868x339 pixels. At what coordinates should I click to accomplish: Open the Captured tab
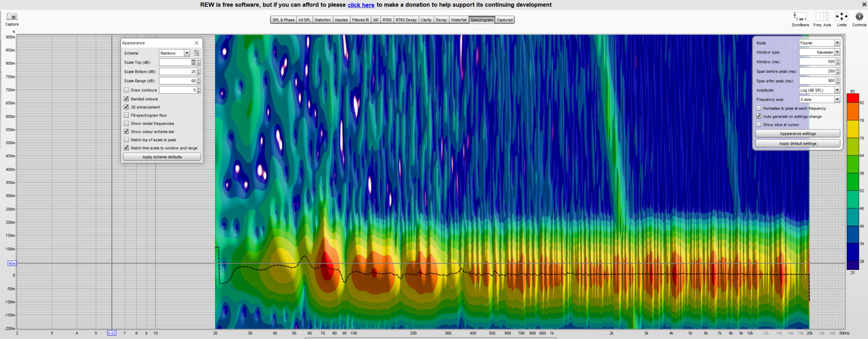(504, 20)
